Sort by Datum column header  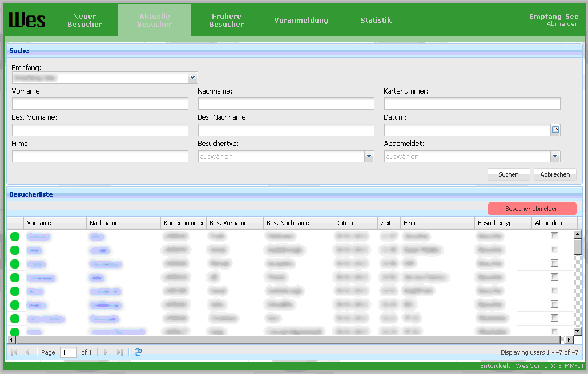coord(355,223)
